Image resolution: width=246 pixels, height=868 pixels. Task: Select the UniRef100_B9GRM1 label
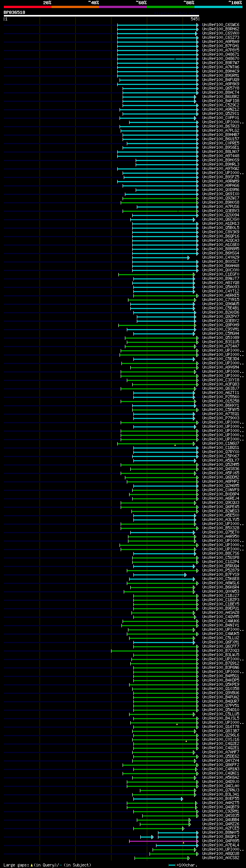tap(221, 76)
